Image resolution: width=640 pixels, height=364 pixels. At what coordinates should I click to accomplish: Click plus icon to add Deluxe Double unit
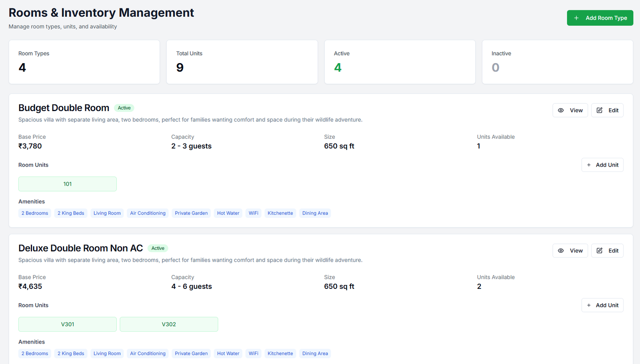tap(589, 305)
